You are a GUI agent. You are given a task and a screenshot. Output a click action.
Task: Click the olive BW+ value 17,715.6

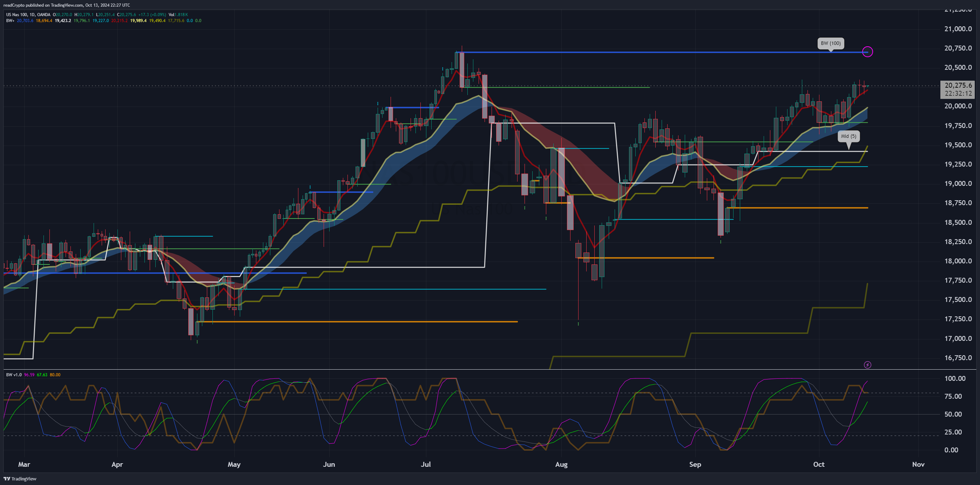(x=176, y=21)
